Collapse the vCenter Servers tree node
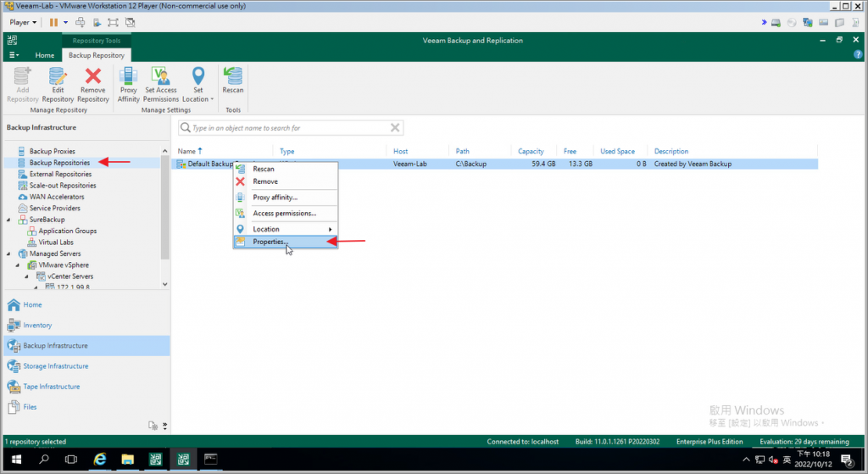 26,277
